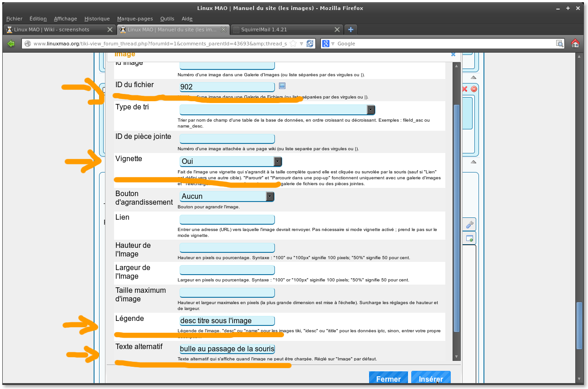
Task: Click the Taille maximum d'image field
Action: (227, 293)
